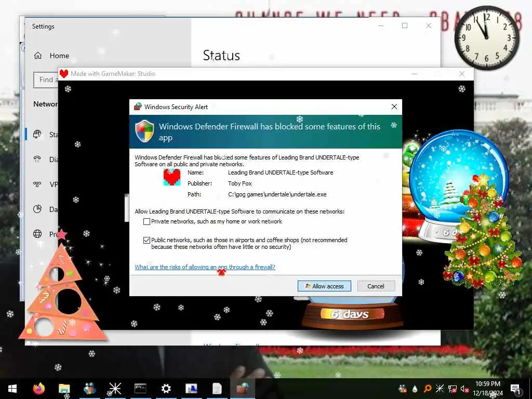Click the orange paper Christmas tree widget
Screen dimensions: 532x399
click(x=62, y=287)
